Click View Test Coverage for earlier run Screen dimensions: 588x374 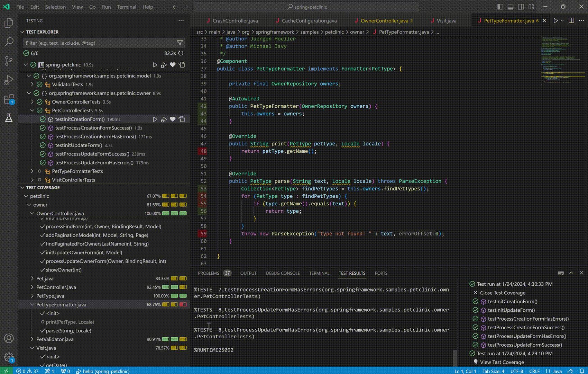pyautogui.click(x=502, y=362)
